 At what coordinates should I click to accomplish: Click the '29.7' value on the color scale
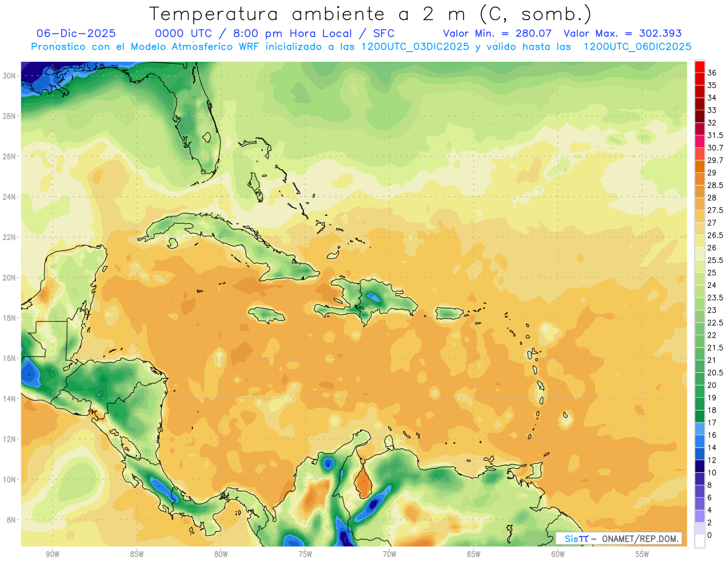pos(715,161)
